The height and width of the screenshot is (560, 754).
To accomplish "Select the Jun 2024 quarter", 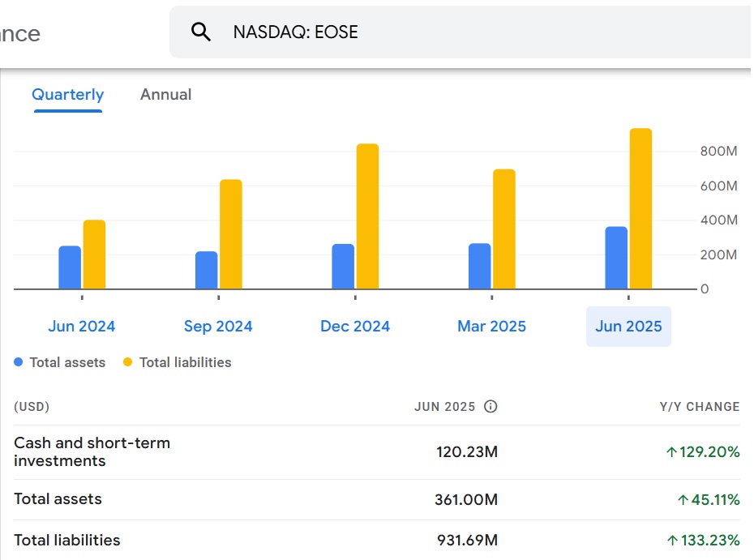I will [x=82, y=327].
